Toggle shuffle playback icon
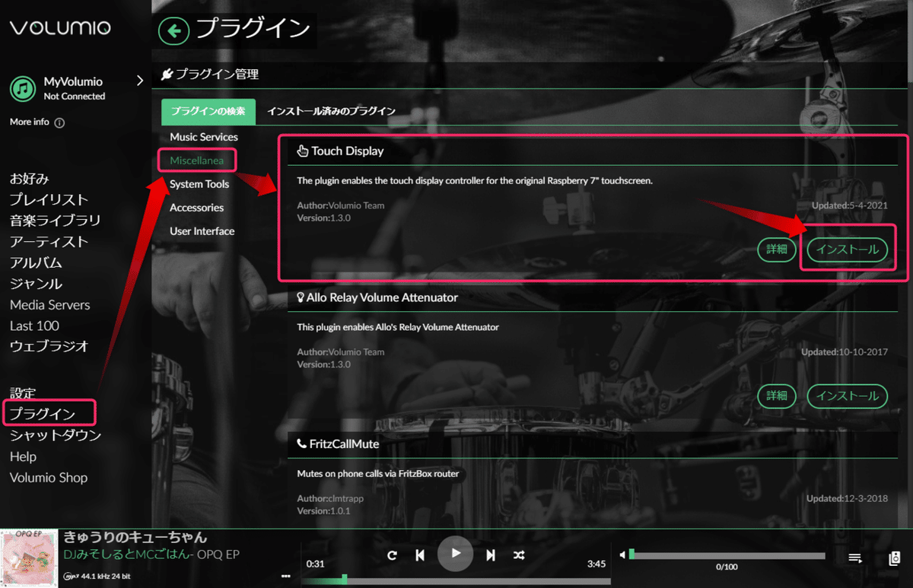Viewport: 913px width, 588px height. pos(519,555)
